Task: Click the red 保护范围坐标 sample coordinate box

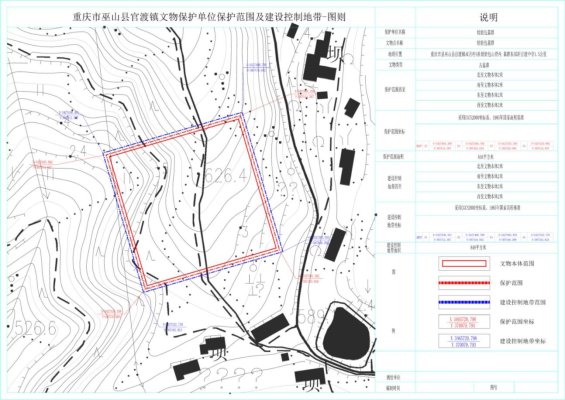Action: click(x=464, y=322)
